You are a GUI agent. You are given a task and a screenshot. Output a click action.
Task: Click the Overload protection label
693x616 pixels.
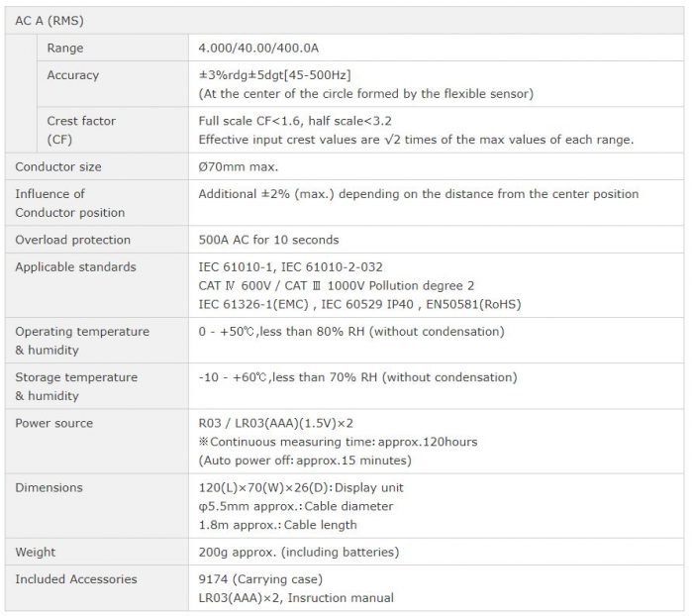[73, 240]
